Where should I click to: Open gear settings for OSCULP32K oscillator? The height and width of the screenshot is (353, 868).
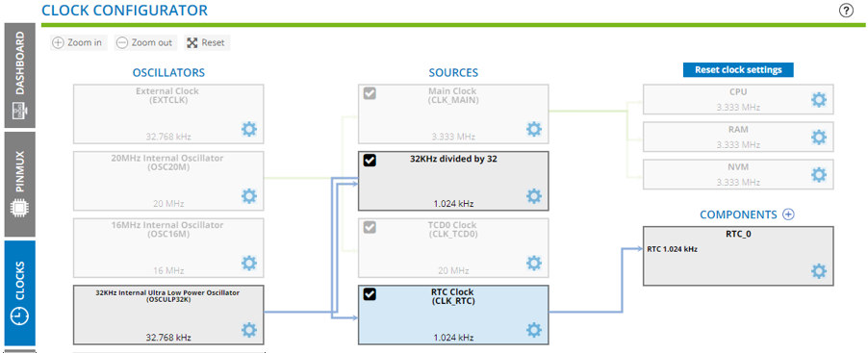click(x=249, y=330)
